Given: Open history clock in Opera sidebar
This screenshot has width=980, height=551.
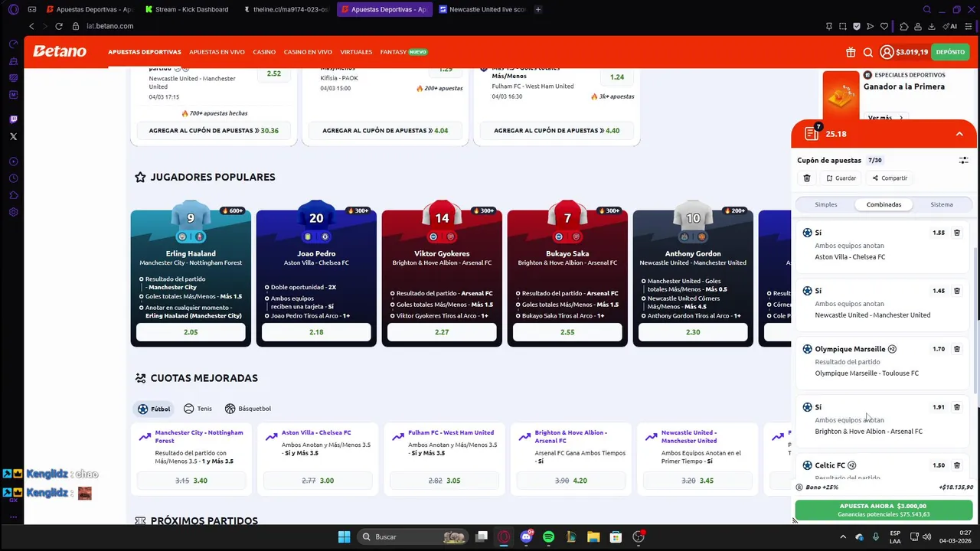Looking at the screenshot, I should (x=13, y=178).
